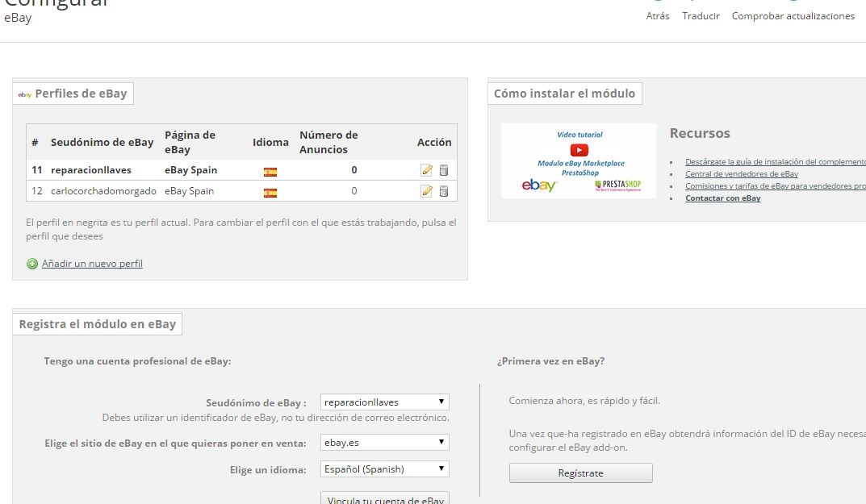Click the Página de eBay column header
866x504 pixels.
pos(190,143)
